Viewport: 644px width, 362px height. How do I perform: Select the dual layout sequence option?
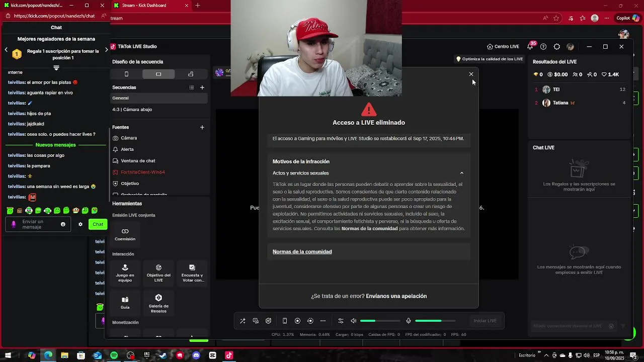tap(191, 74)
